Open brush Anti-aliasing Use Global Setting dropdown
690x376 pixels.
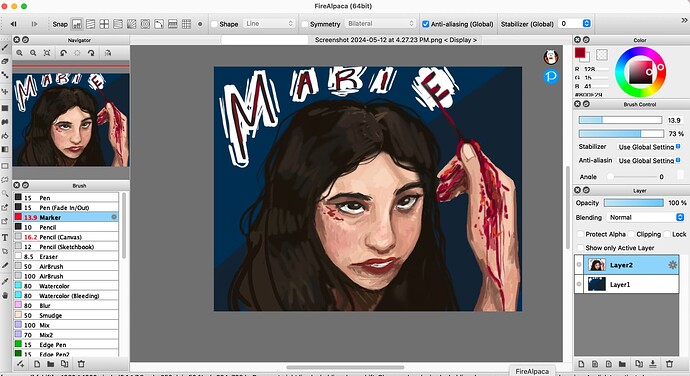point(649,161)
